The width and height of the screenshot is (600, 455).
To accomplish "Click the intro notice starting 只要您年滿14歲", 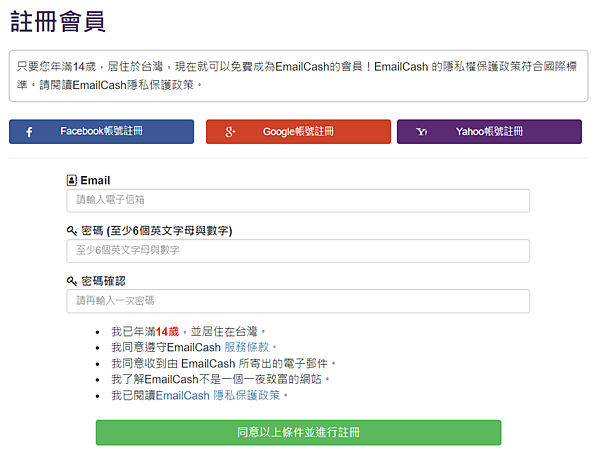I will [298, 76].
